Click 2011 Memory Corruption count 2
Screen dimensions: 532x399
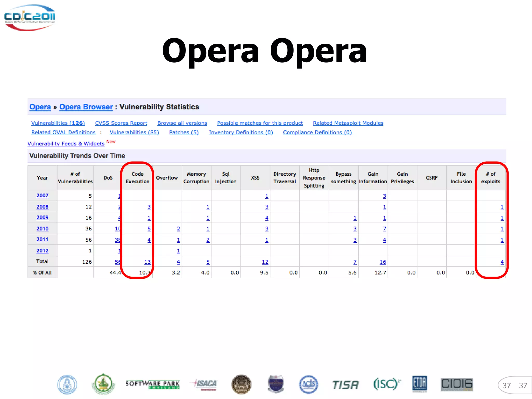pyautogui.click(x=208, y=240)
